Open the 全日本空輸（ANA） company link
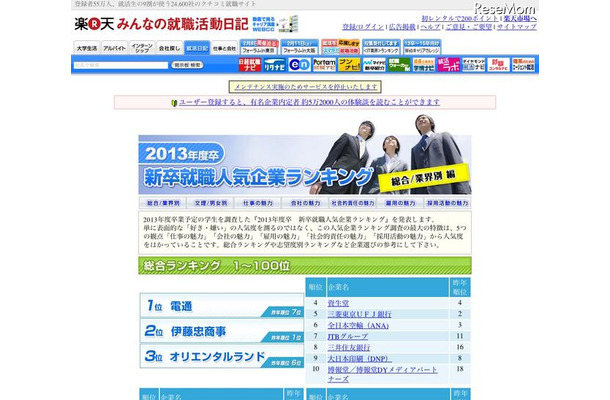Screen dimensions: 610x400 [x=358, y=325]
